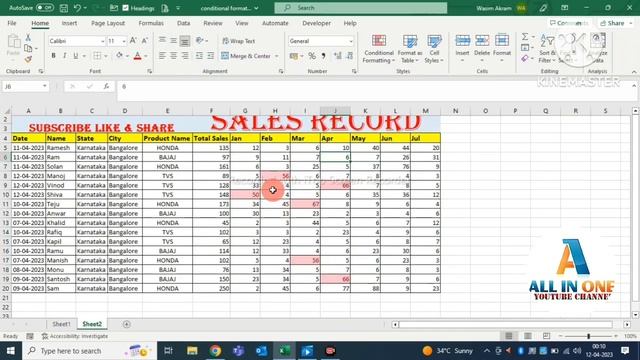The width and height of the screenshot is (640, 360).
Task: Click Increase Indent icon
Action: (x=211, y=56)
